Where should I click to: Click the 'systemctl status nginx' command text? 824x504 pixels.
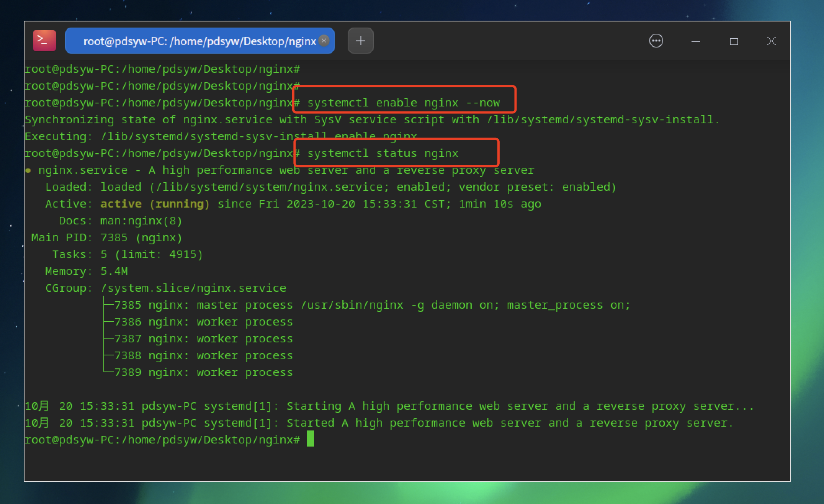[383, 154]
